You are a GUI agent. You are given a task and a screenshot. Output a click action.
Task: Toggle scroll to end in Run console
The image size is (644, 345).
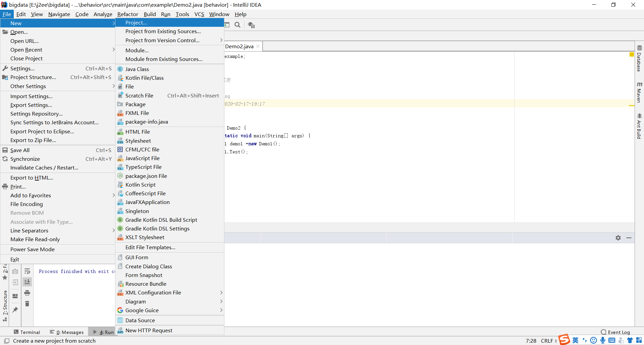coord(27,282)
